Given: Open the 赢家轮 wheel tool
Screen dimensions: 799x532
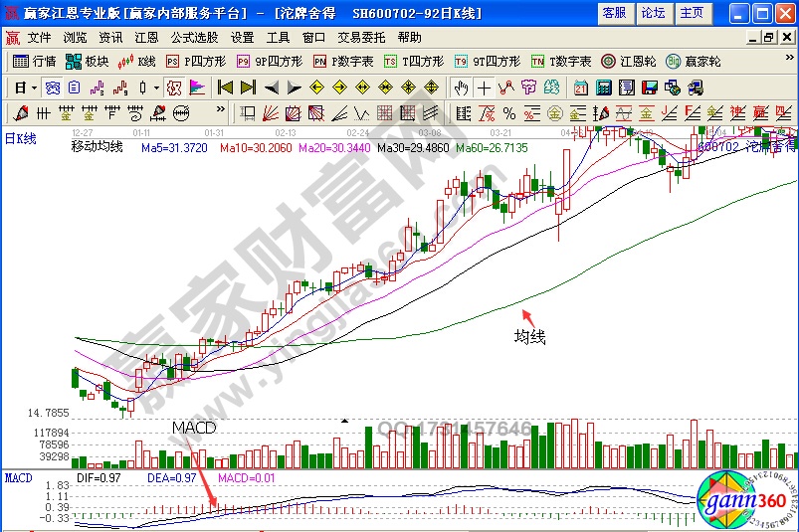Looking at the screenshot, I should point(694,61).
